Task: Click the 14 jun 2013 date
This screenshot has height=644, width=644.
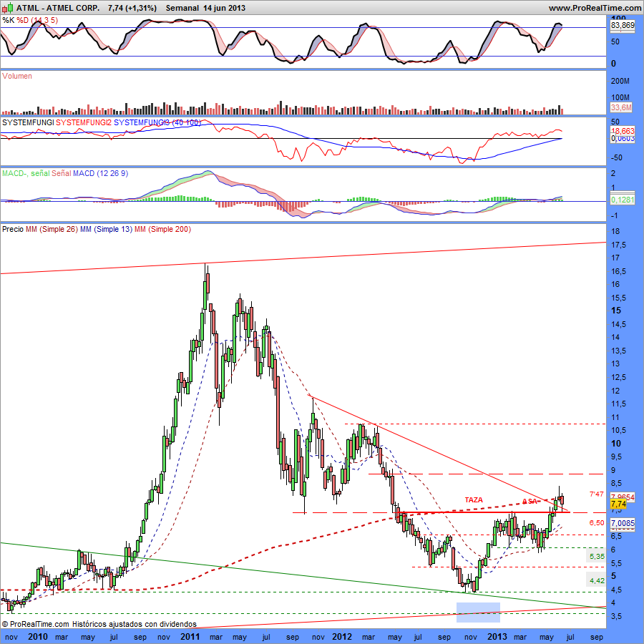Action: click(x=224, y=8)
